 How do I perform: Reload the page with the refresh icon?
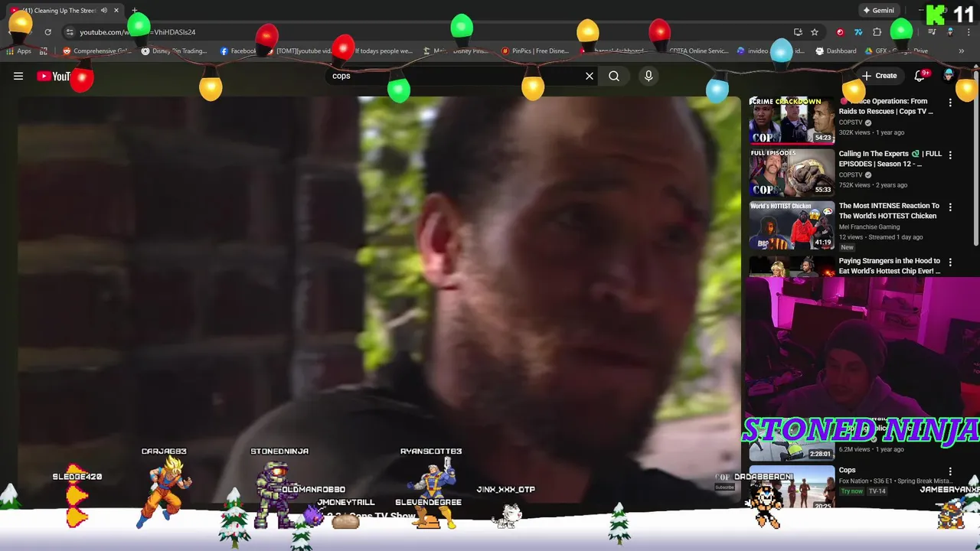(x=47, y=32)
